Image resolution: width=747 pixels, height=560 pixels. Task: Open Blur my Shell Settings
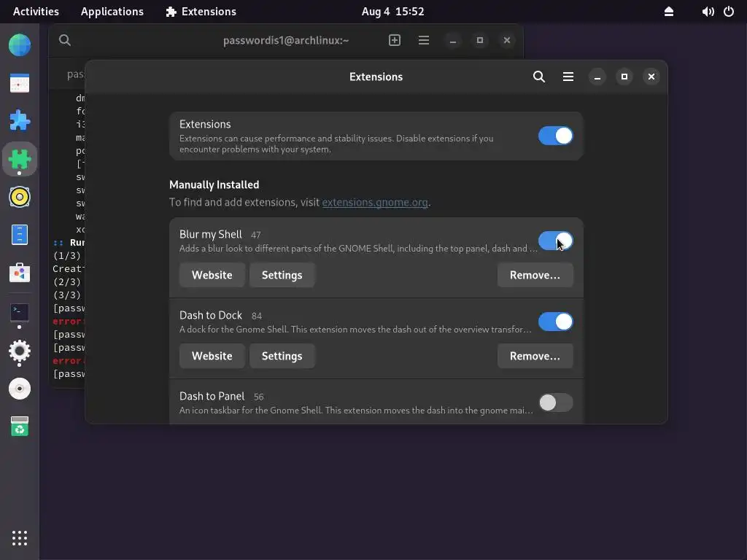coord(282,275)
